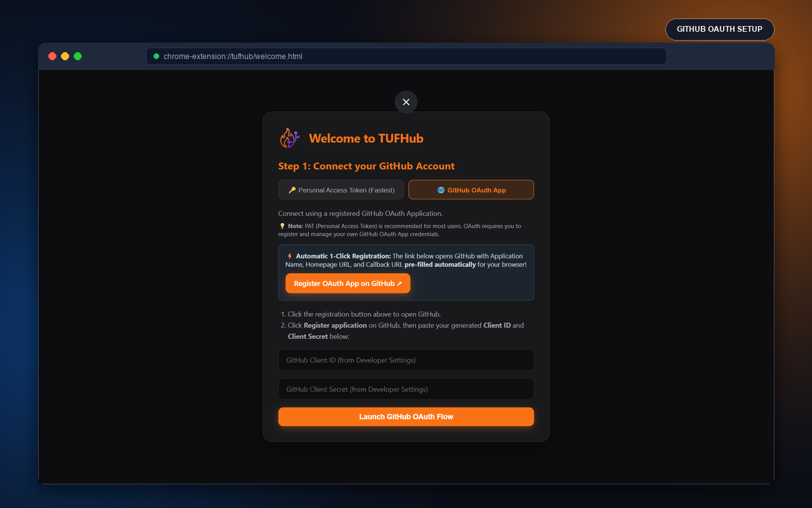Screen dimensions: 812x508
Task: Open Register OAuth App on GitHub link
Action: [348, 283]
